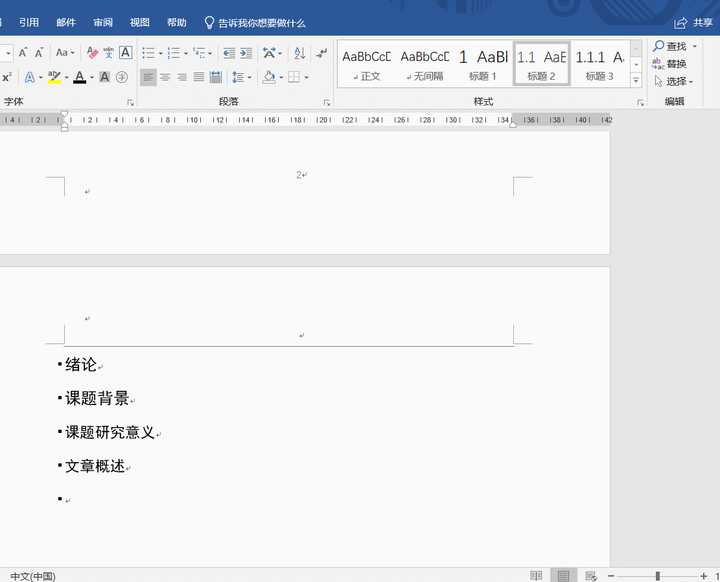Viewport: 720px width, 582px height.
Task: Expand the numbering library dropdown arrow
Action: (x=186, y=53)
